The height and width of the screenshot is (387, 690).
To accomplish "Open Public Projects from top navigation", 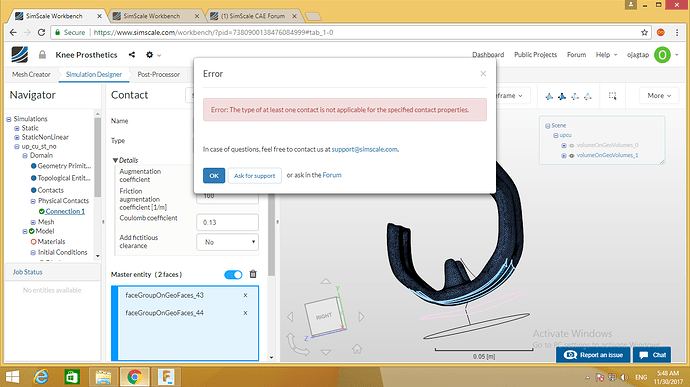I will pyautogui.click(x=535, y=55).
